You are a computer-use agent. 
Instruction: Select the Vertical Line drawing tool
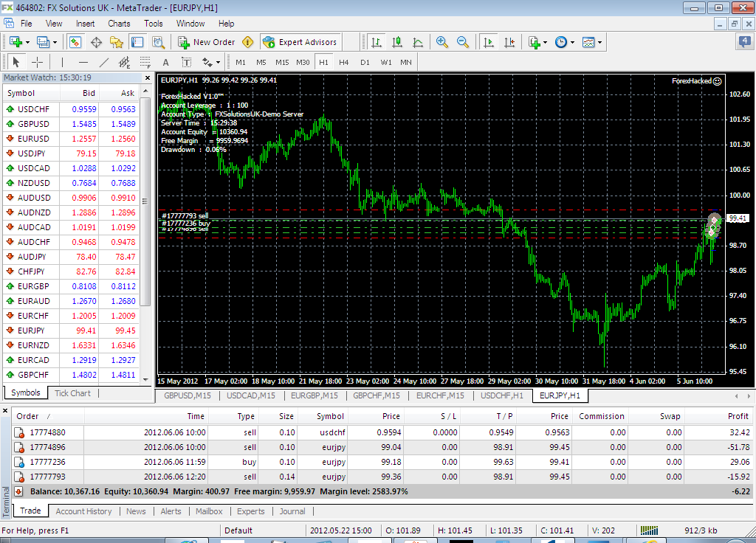62,62
